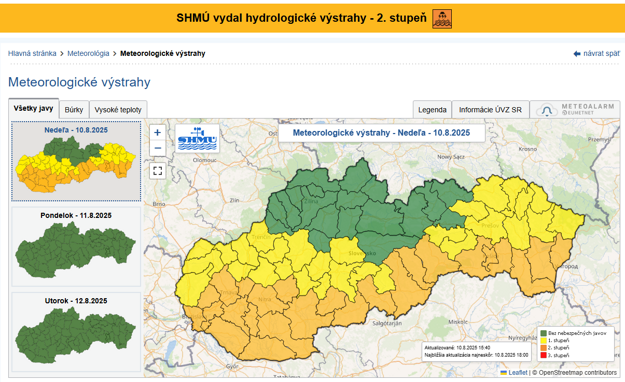Screen dimensions: 625x382
Task: Click návrat späť link
Action: [x=601, y=53]
